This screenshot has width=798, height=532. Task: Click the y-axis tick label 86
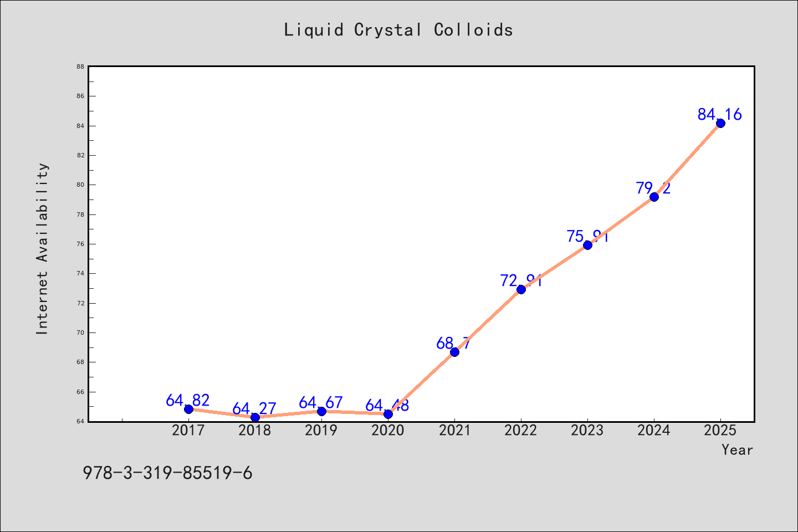pyautogui.click(x=80, y=96)
